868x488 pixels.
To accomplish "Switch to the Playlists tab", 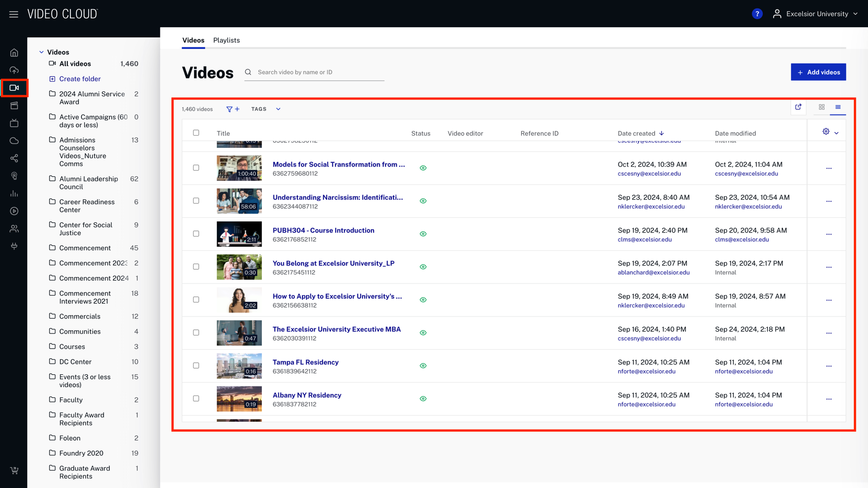I will point(226,40).
